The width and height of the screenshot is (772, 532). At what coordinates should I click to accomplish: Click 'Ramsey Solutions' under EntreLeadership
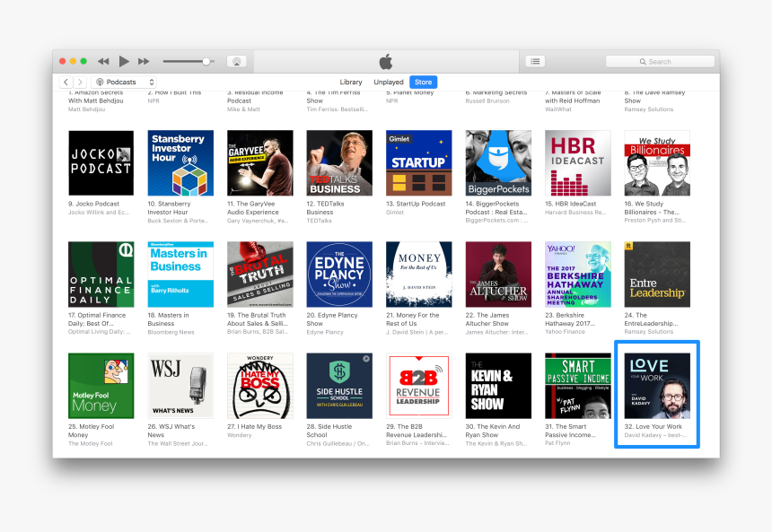648,332
